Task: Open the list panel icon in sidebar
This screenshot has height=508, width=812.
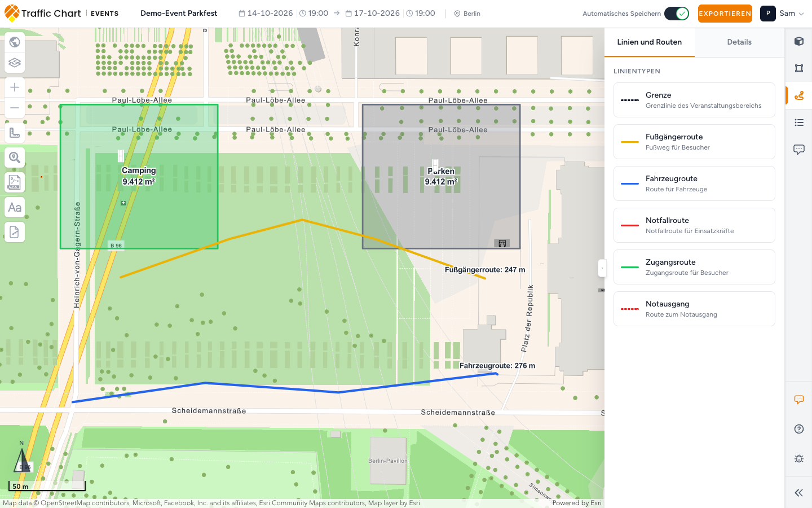Action: point(798,122)
